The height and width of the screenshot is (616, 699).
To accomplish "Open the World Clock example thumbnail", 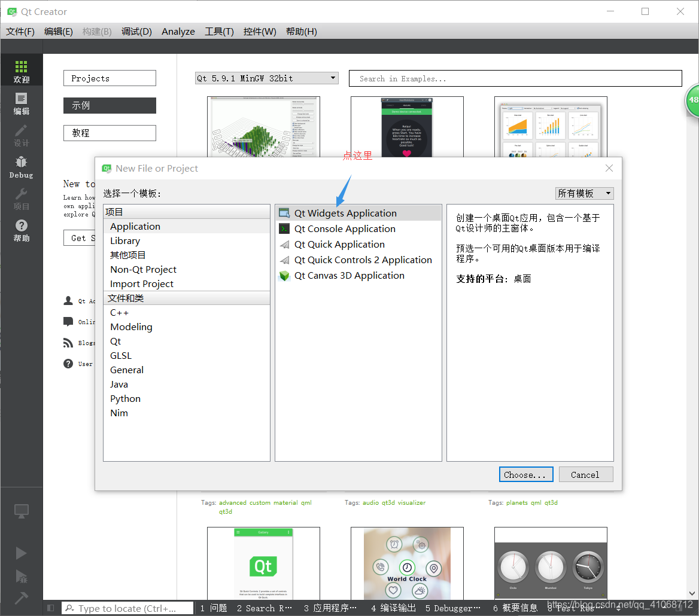I will pyautogui.click(x=407, y=563).
